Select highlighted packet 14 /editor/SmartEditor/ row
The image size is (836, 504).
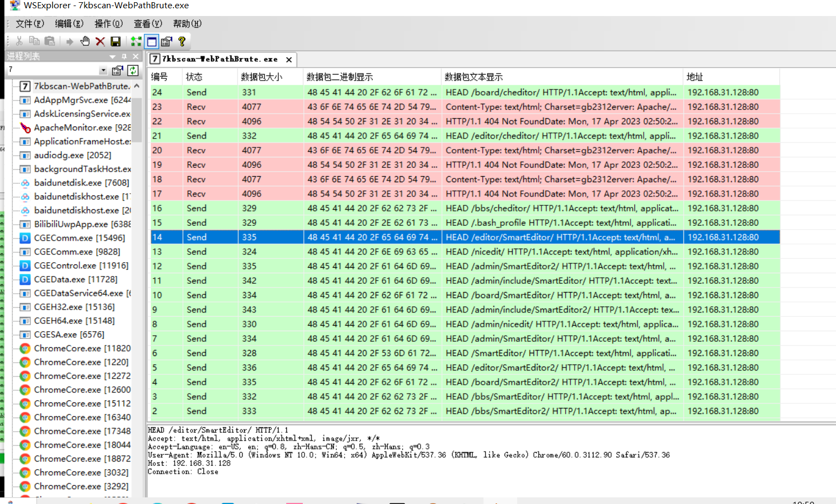465,237
